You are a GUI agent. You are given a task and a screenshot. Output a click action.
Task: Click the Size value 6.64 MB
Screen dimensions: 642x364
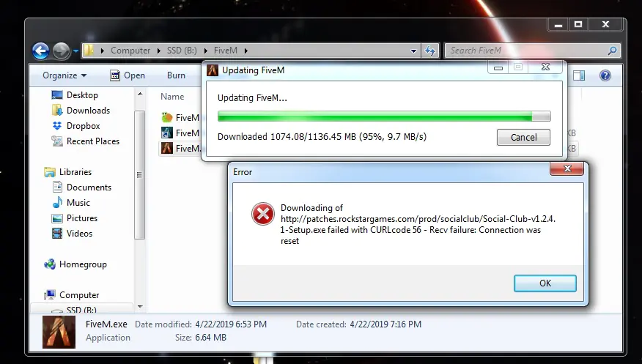211,338
